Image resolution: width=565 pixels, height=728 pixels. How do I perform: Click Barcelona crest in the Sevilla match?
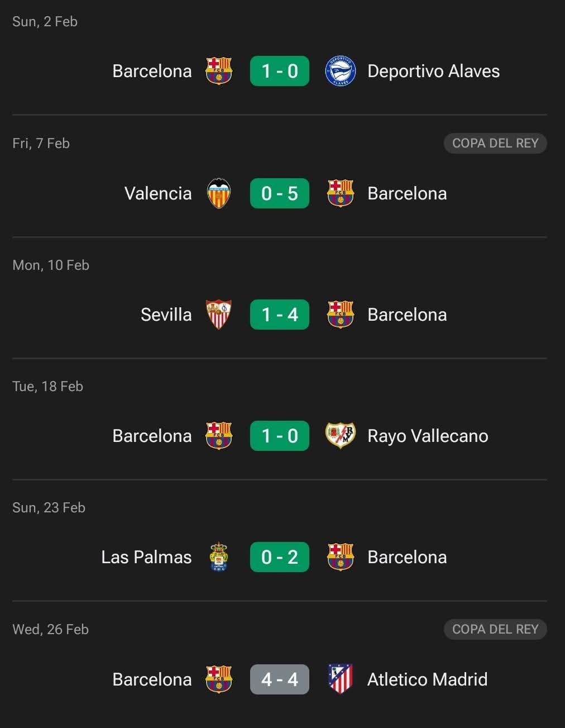340,315
